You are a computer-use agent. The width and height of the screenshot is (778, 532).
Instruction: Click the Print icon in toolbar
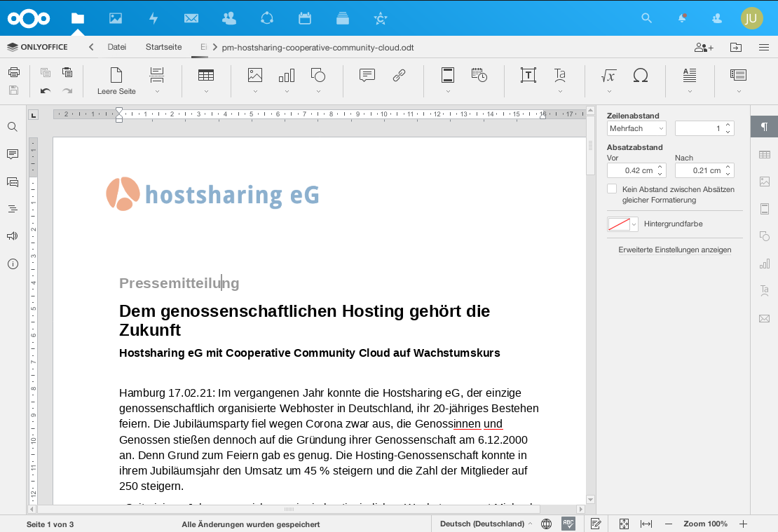tap(14, 72)
